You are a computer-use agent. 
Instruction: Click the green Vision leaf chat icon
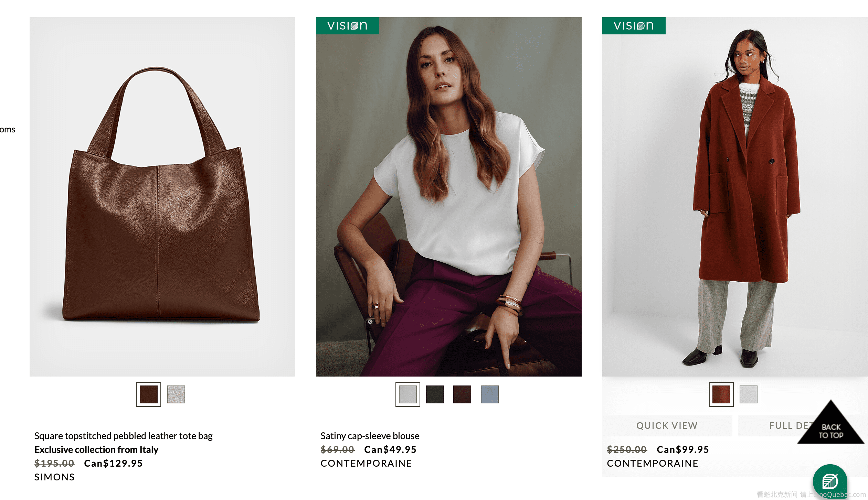click(x=830, y=481)
